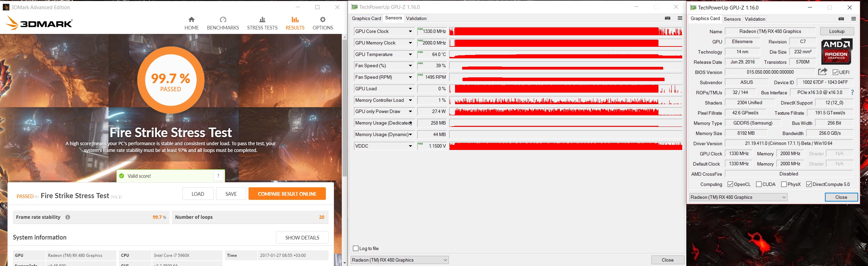Viewport: 868px width, 266px height.
Task: Click the BIOS export share icon
Action: click(823, 72)
